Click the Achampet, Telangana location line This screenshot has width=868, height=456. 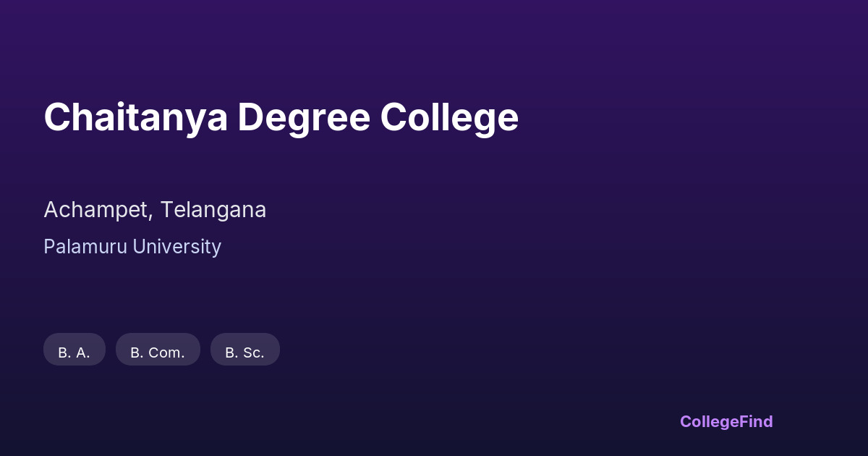pos(155,210)
